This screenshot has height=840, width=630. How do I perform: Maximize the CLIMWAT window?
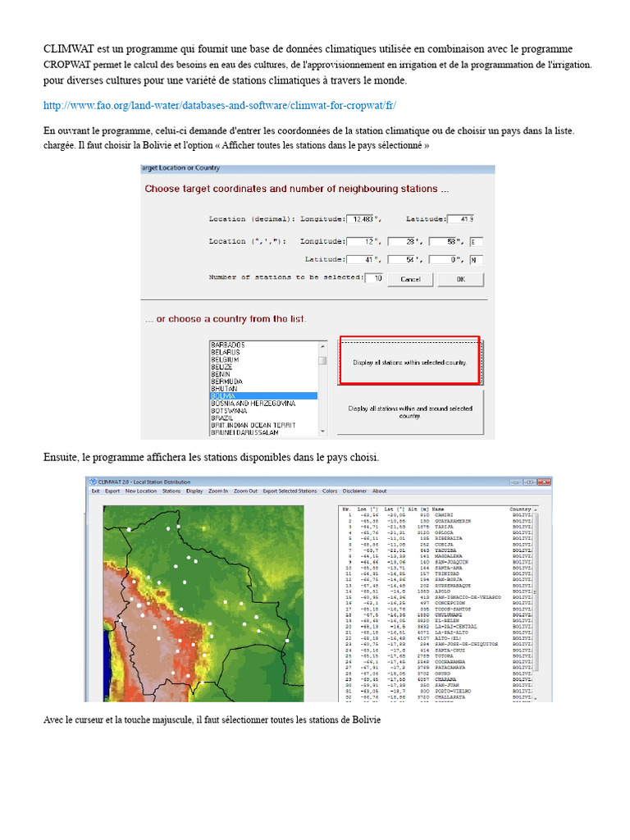coord(530,482)
